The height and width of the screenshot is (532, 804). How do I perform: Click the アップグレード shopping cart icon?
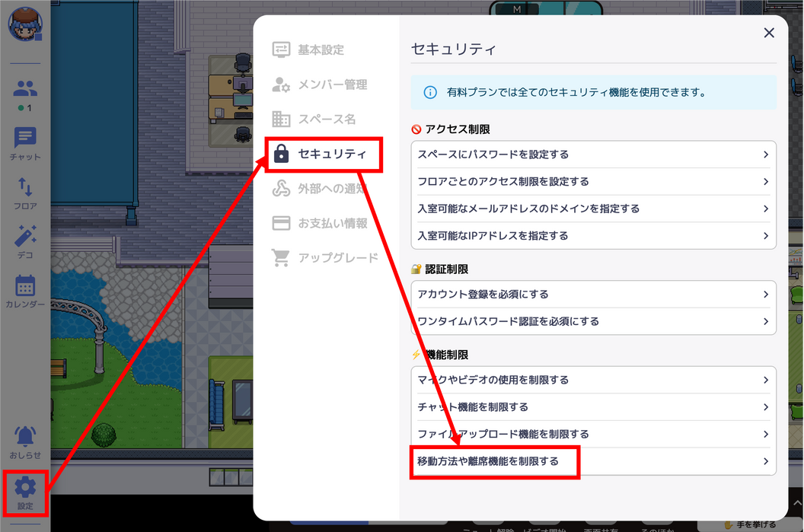(281, 257)
